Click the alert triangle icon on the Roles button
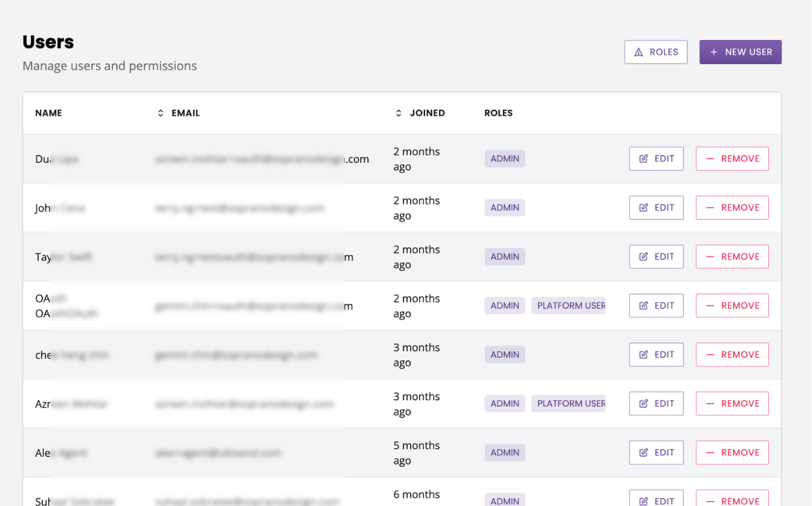The height and width of the screenshot is (506, 812). pyautogui.click(x=638, y=51)
